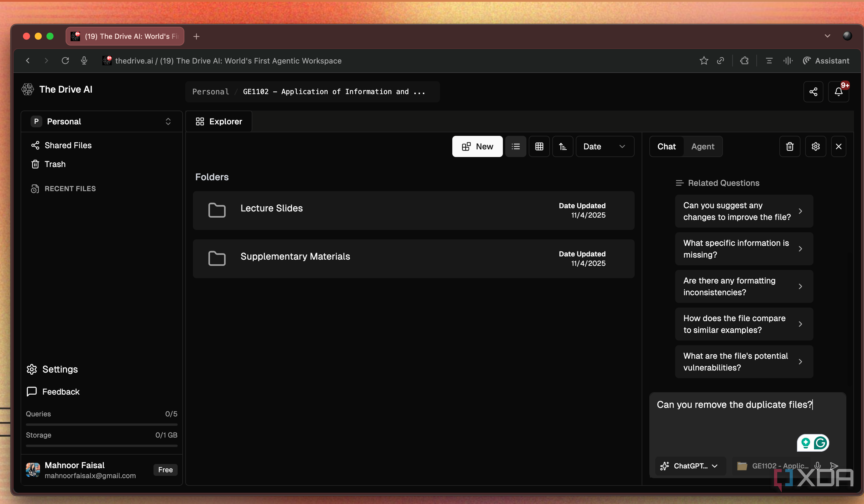The image size is (864, 504).
Task: Close the chat panel
Action: pyautogui.click(x=839, y=146)
